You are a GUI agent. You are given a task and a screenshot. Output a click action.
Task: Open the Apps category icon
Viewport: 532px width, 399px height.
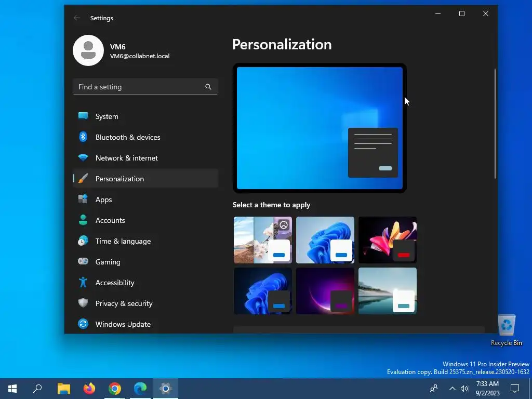click(x=83, y=199)
